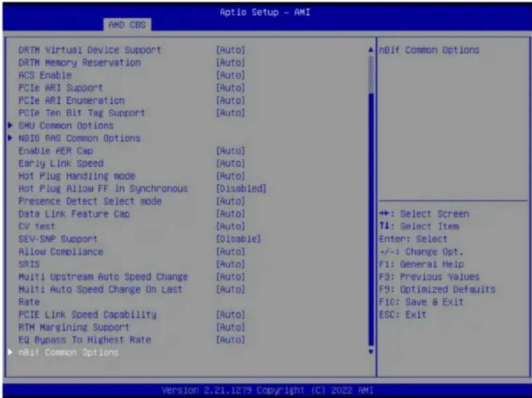This screenshot has width=532, height=398.
Task: Select Enable AER Cap label
Action: [55, 151]
